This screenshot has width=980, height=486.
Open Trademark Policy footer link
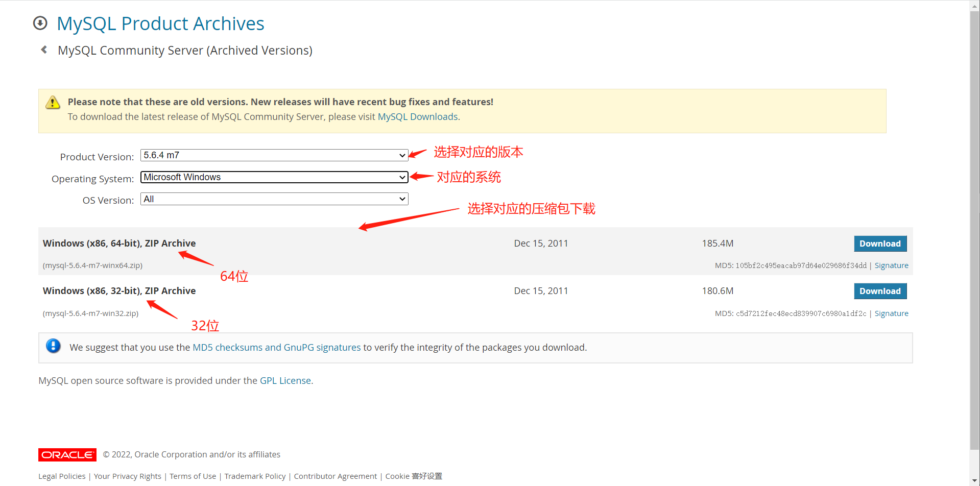pyautogui.click(x=255, y=476)
